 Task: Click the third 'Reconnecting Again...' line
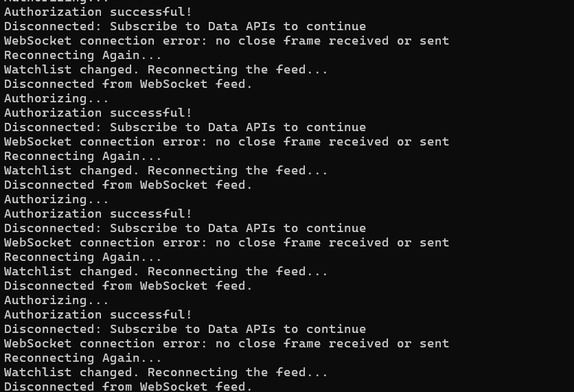(x=82, y=257)
